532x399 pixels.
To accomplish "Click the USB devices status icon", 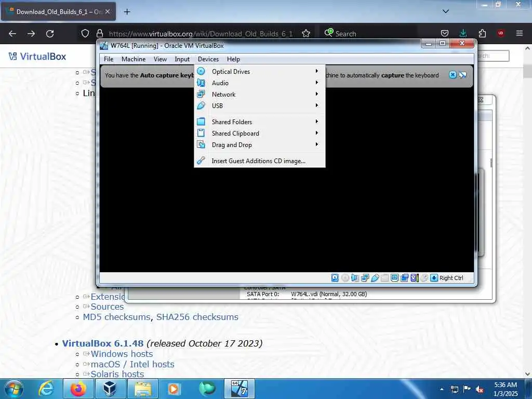I will 375,278.
